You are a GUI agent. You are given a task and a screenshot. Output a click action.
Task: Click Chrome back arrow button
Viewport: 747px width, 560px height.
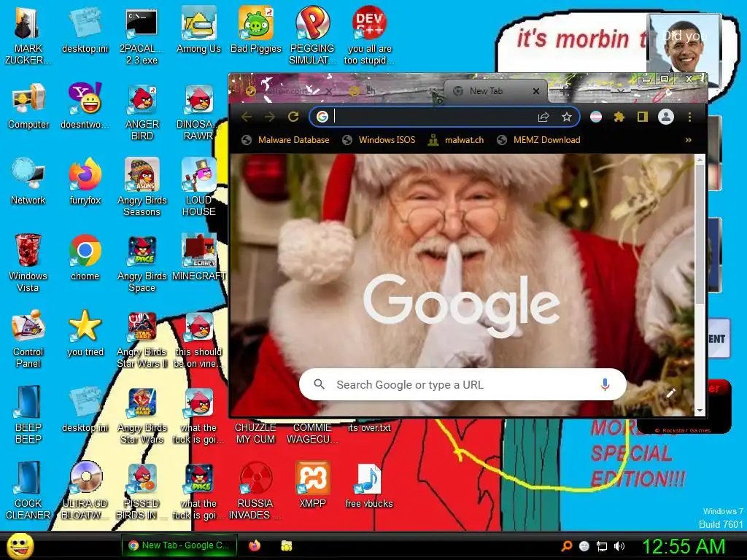247,117
